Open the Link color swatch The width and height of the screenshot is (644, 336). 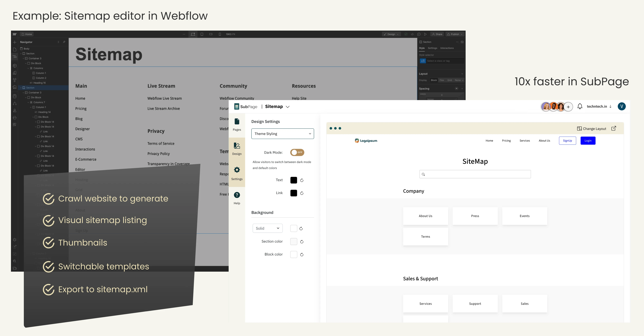pyautogui.click(x=294, y=193)
